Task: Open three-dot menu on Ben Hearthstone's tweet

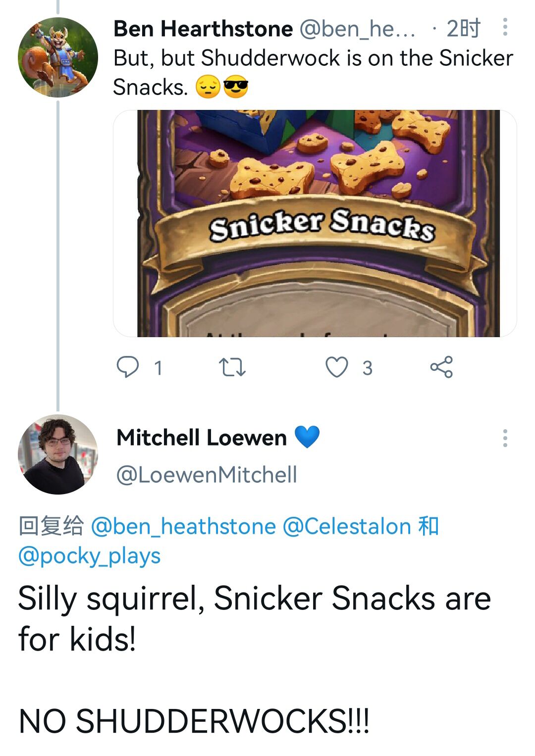Action: 505,27
